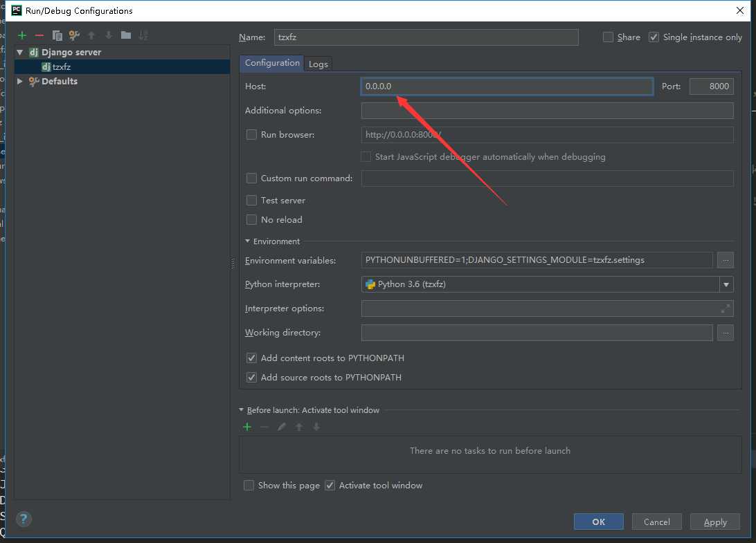Toggle Start JavaScript debugger automatically checkbox
This screenshot has width=756, height=543.
(366, 156)
